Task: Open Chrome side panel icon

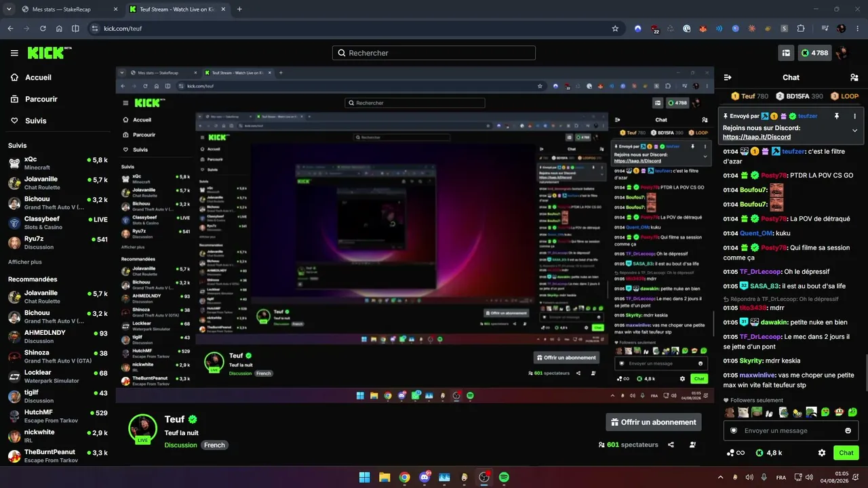Action: pos(75,28)
